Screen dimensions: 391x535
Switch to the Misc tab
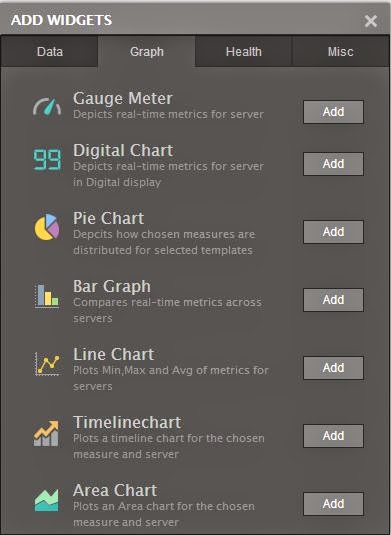point(341,52)
